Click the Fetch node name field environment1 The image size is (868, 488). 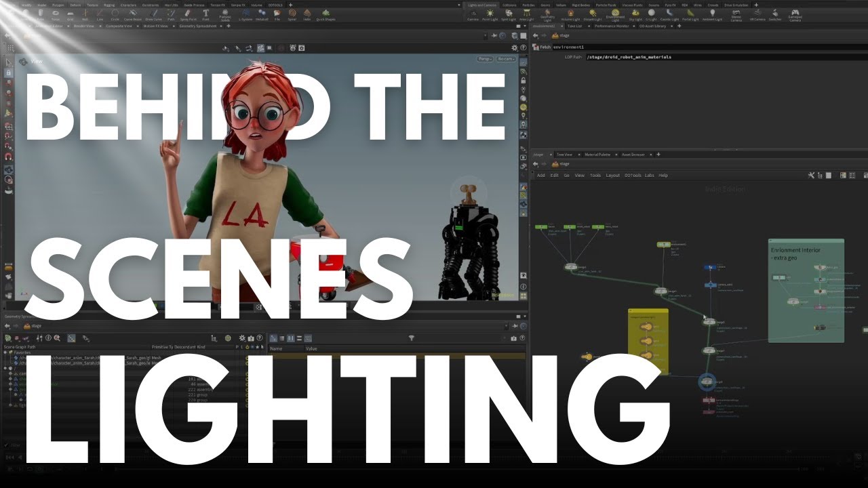710,47
